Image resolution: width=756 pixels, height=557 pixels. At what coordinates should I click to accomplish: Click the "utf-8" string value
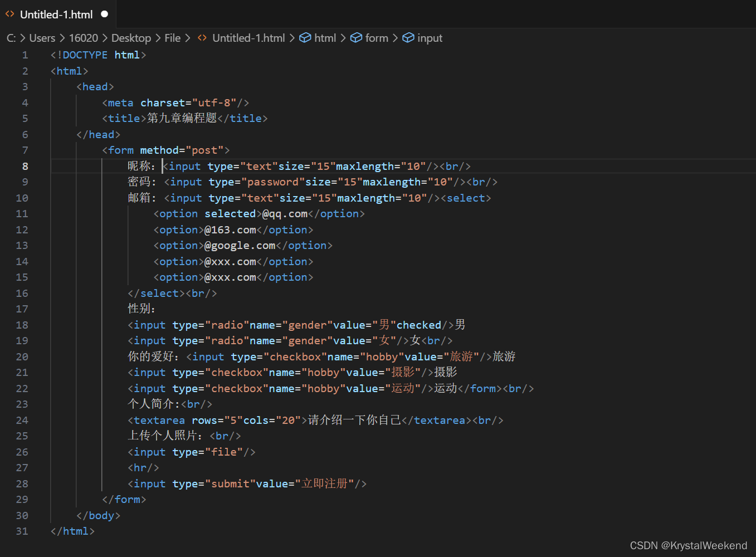pyautogui.click(x=214, y=103)
